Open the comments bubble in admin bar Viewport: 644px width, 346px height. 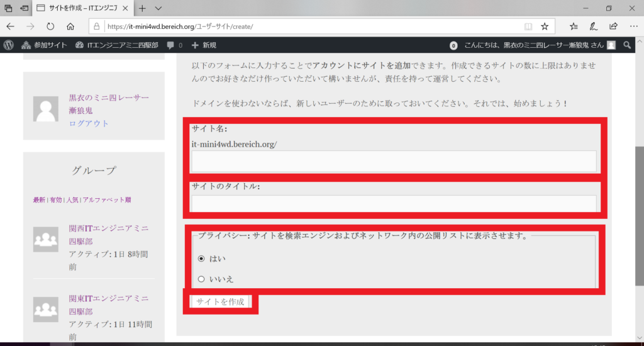click(174, 45)
